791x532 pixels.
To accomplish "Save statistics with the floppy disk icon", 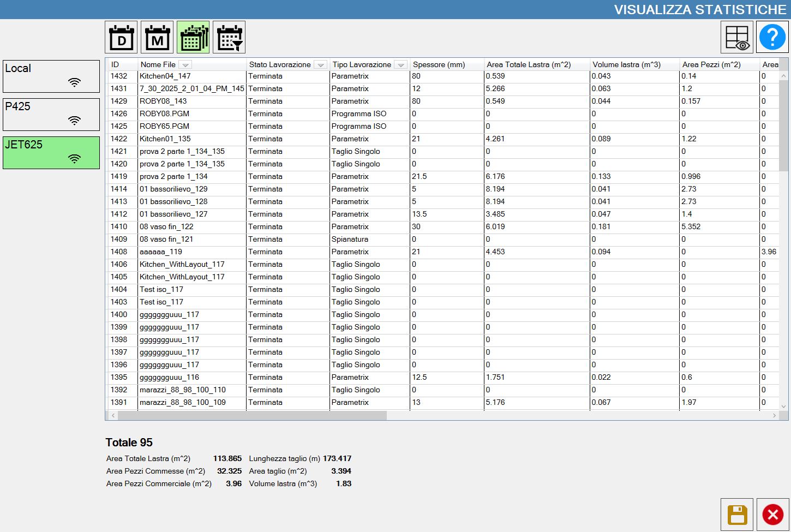I will coord(737,515).
